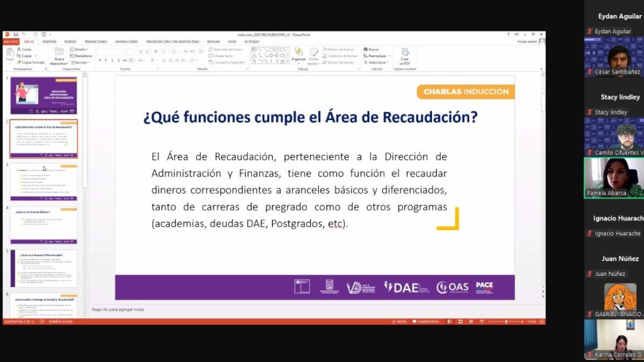This screenshot has height=362, width=644.
Task: Select slide 4 thumbnail '¿Qué es el Arancel Básico?'
Action: tap(43, 224)
